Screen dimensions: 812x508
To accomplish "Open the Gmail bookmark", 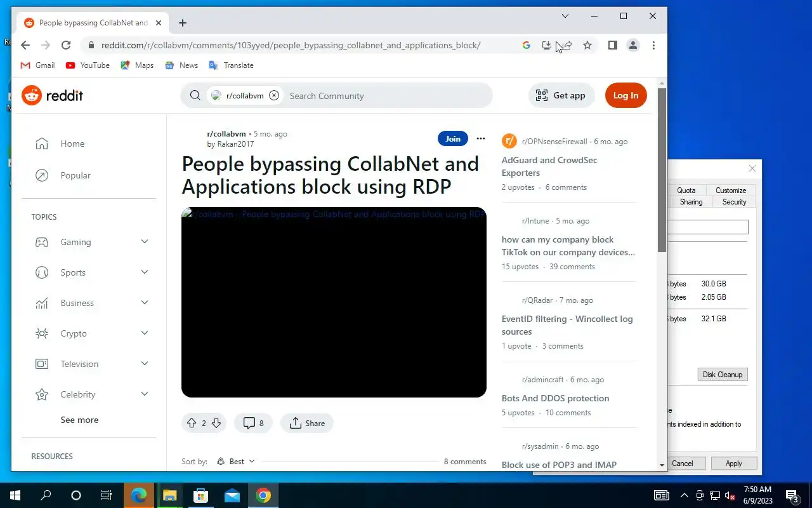I will [37, 65].
